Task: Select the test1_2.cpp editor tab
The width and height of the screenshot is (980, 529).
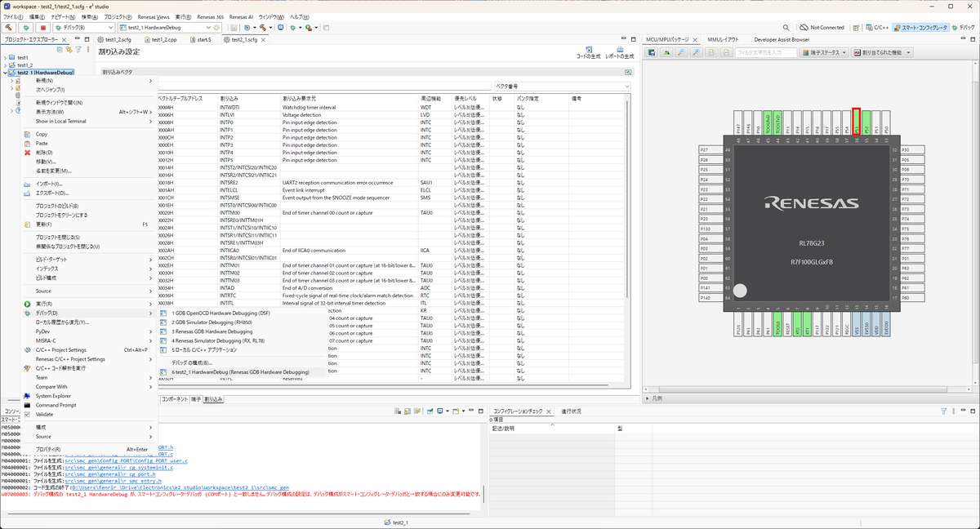Action: [159, 38]
